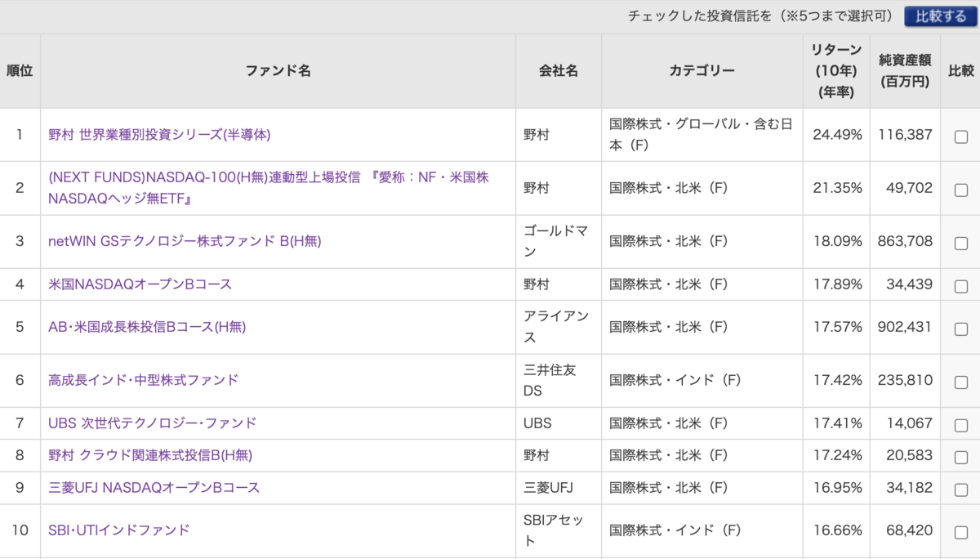Select net assets value 68,420

click(x=909, y=530)
